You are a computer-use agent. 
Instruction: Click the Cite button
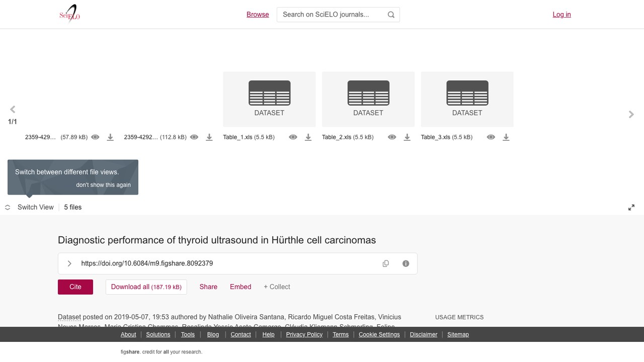point(75,287)
